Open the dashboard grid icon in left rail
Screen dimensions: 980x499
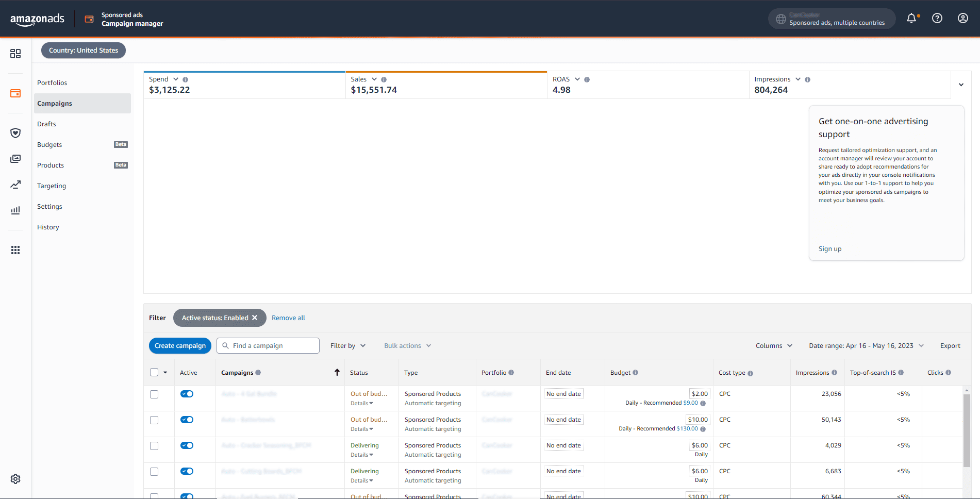[x=15, y=54]
